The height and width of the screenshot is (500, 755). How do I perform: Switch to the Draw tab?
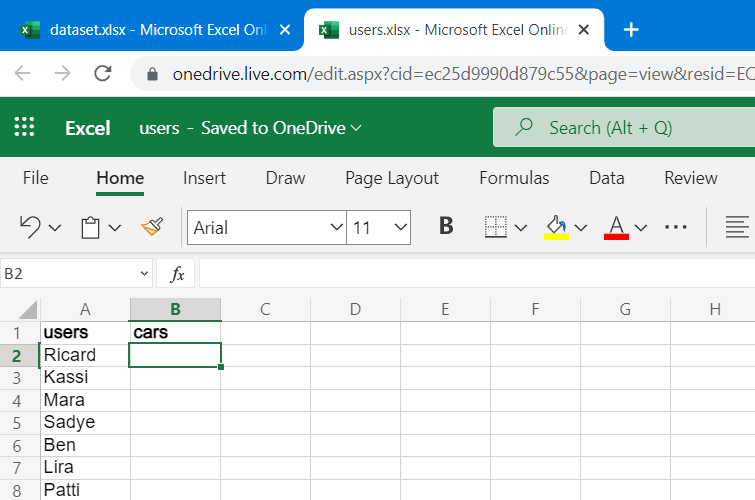click(x=286, y=178)
